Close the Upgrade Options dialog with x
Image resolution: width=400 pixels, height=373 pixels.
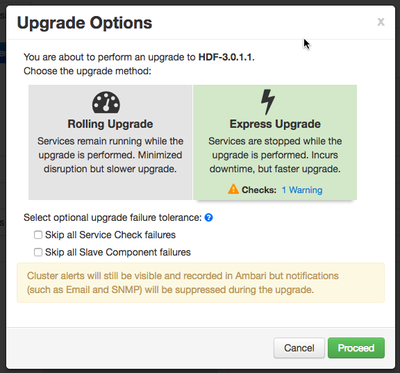(x=381, y=22)
